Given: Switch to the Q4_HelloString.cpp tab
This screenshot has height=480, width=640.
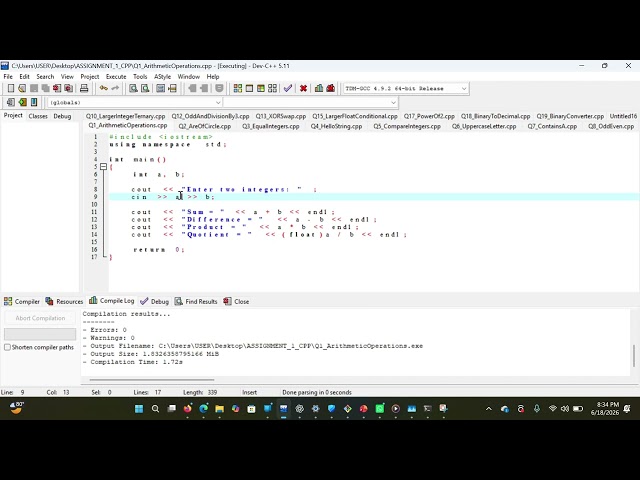Looking at the screenshot, I should click(x=336, y=126).
